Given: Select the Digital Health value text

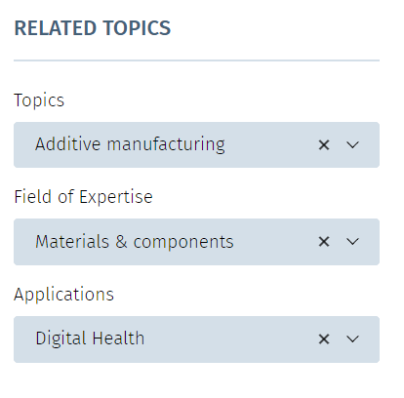Looking at the screenshot, I should (x=90, y=338).
